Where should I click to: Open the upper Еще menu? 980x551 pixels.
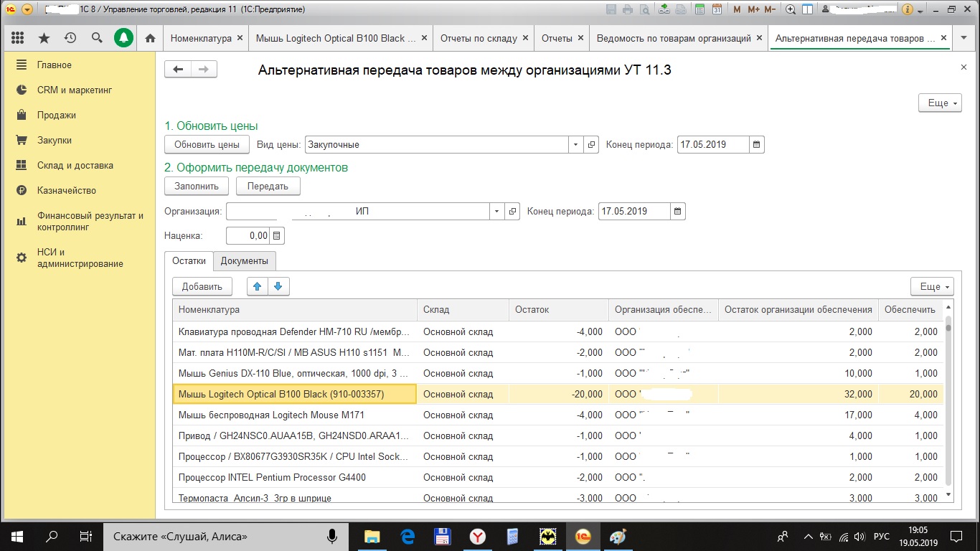(x=940, y=103)
